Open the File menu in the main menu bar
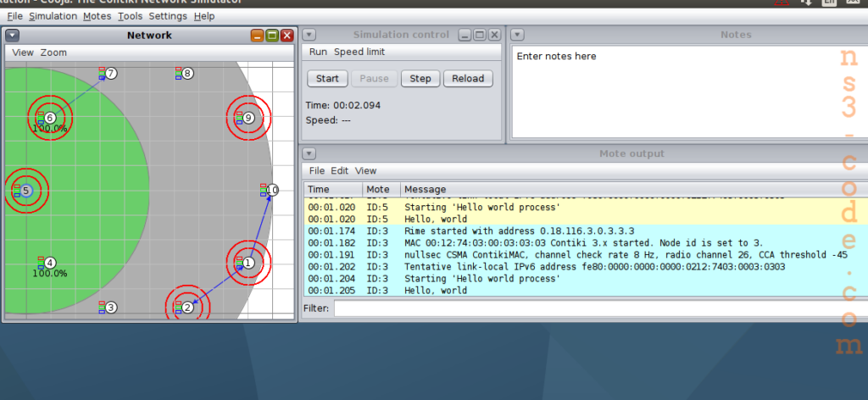The image size is (868, 400). pos(15,16)
